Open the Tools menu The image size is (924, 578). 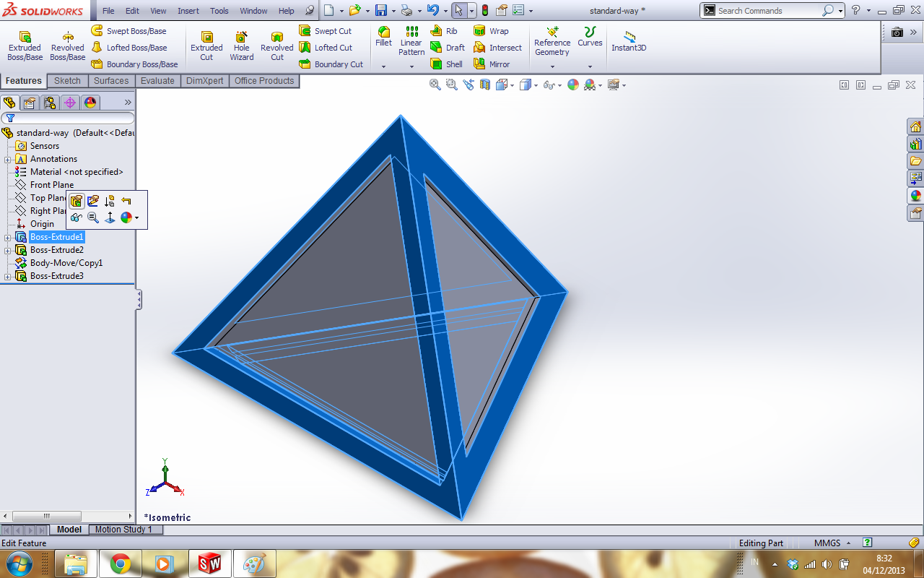(x=219, y=11)
